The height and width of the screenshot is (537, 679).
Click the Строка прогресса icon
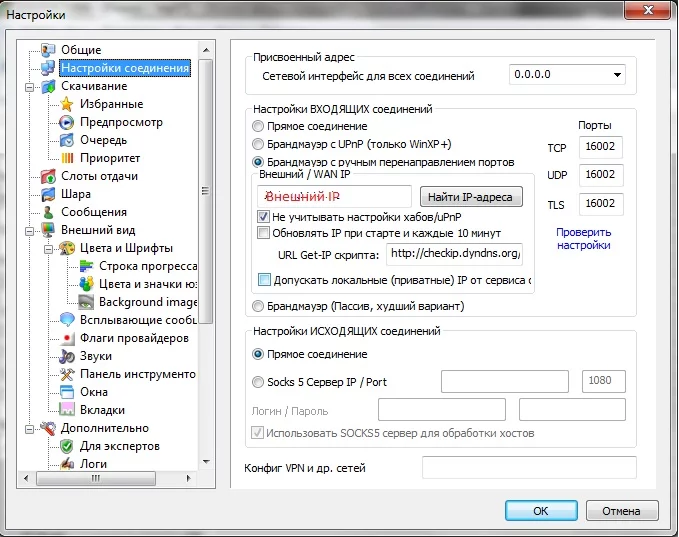click(86, 266)
